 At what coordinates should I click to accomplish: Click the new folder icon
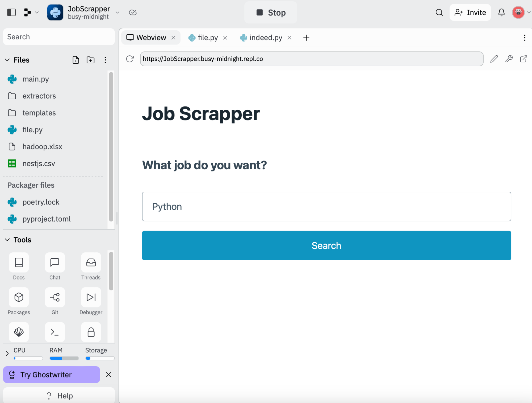tap(90, 60)
